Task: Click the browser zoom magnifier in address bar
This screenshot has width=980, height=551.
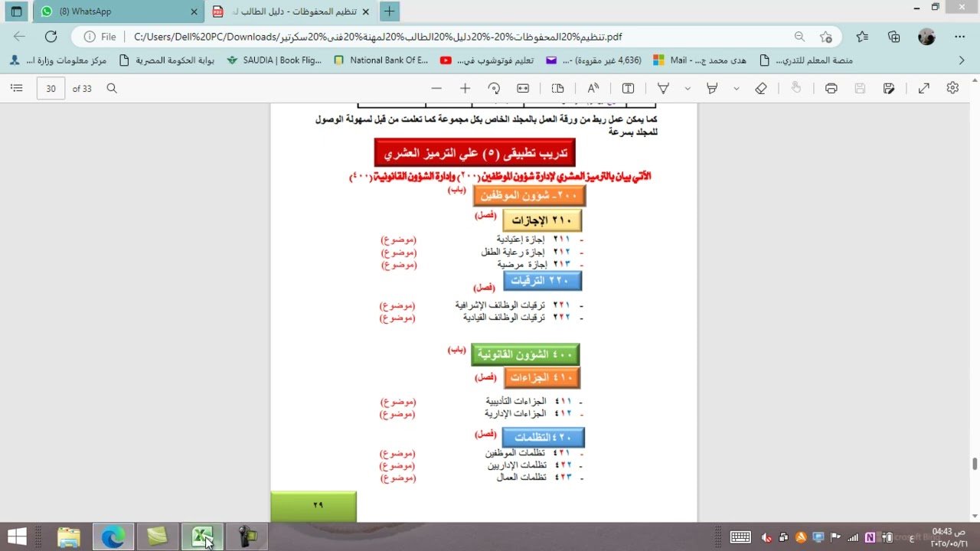Action: (799, 37)
